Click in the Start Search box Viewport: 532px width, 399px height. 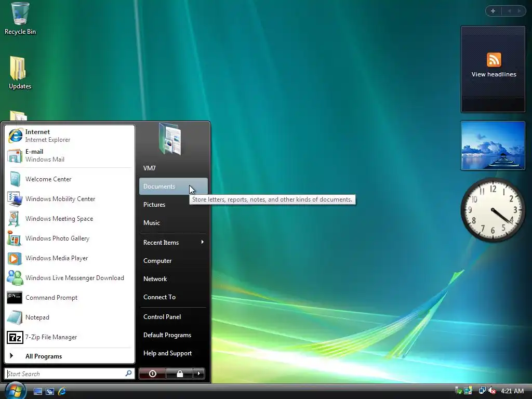click(70, 374)
